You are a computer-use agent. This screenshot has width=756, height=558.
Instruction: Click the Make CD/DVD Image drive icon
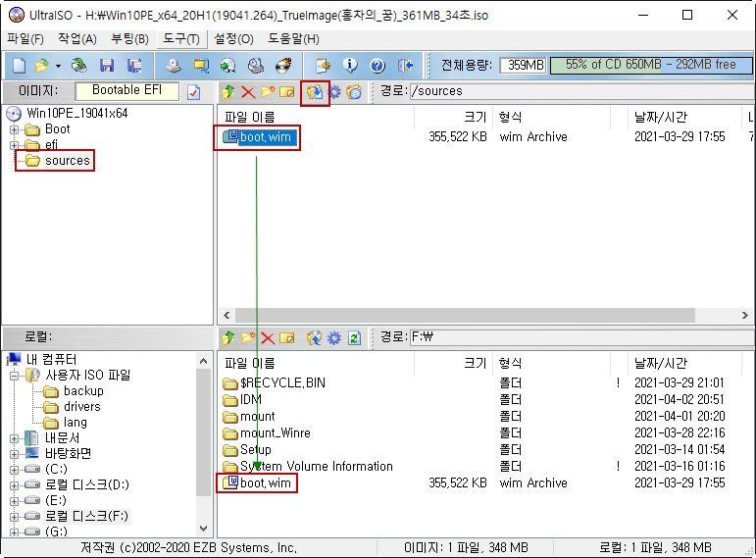(x=174, y=65)
